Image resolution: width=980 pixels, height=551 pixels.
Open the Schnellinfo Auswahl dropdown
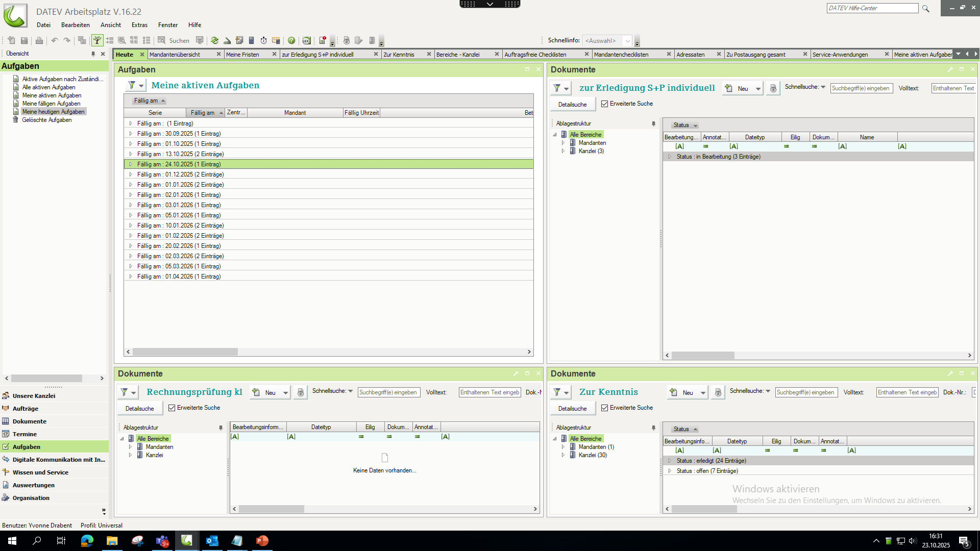point(627,41)
